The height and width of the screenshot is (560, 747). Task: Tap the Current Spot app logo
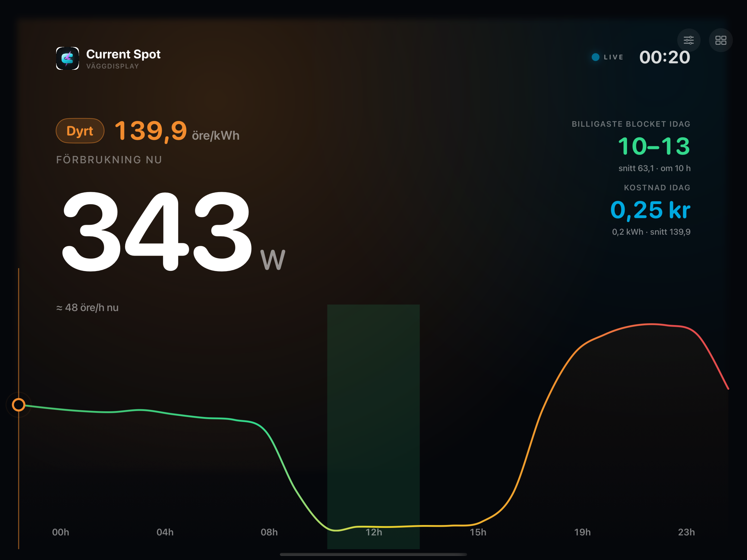68,58
